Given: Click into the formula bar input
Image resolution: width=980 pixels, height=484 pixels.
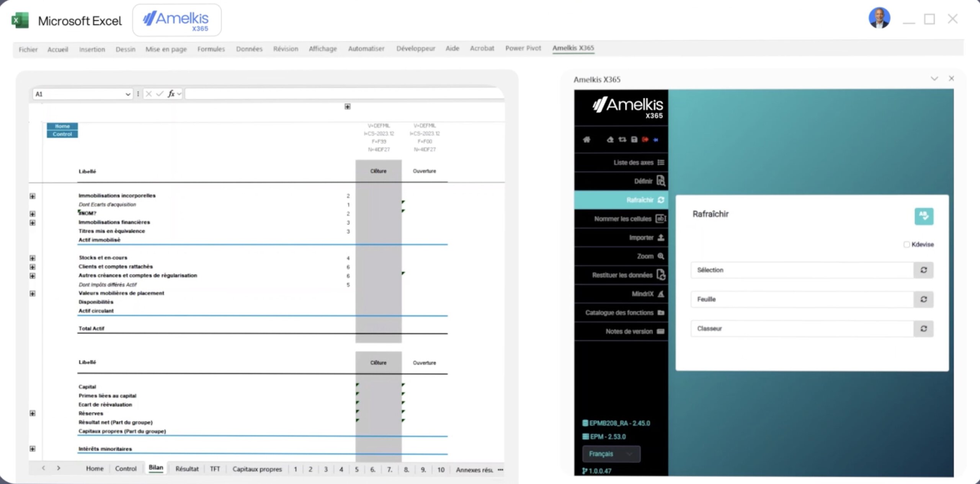Looking at the screenshot, I should (x=344, y=94).
